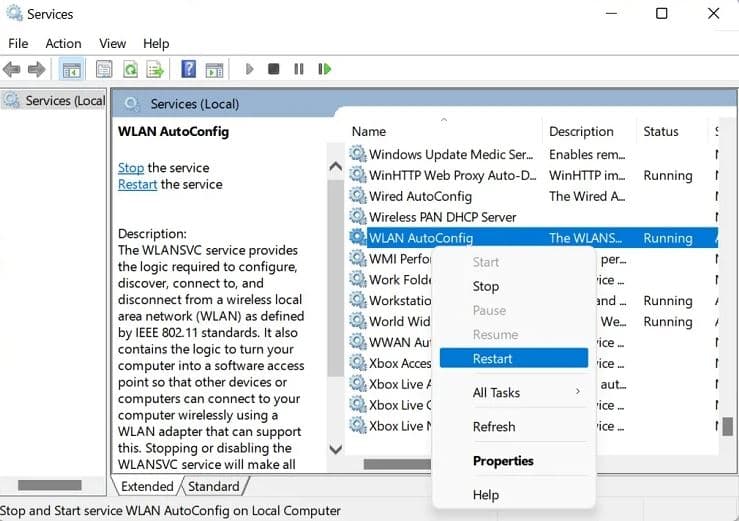Click the Services title bar app icon

click(14, 13)
